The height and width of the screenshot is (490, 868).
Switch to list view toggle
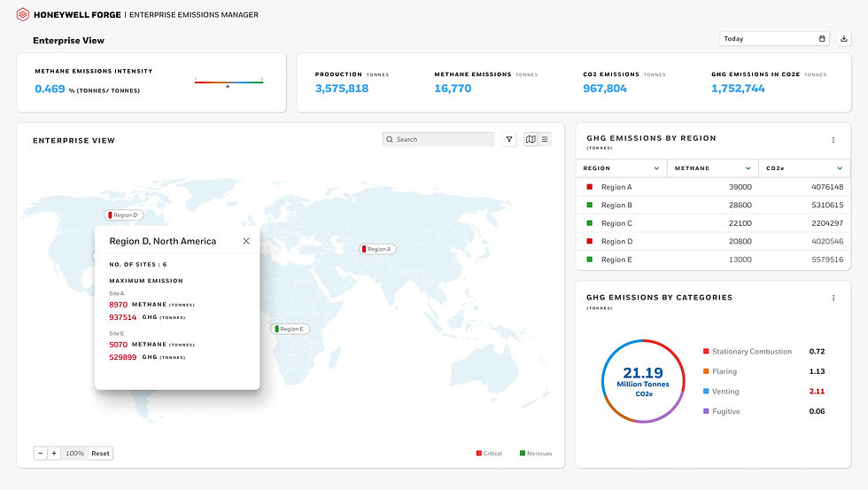545,139
